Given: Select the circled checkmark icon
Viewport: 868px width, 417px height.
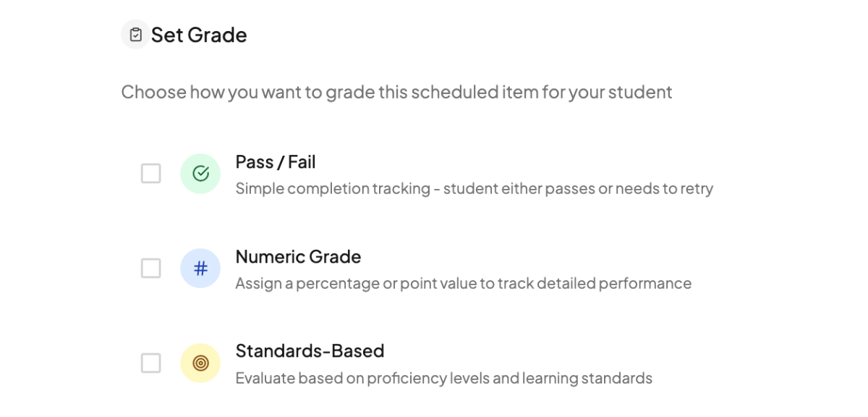Looking at the screenshot, I should tap(200, 174).
